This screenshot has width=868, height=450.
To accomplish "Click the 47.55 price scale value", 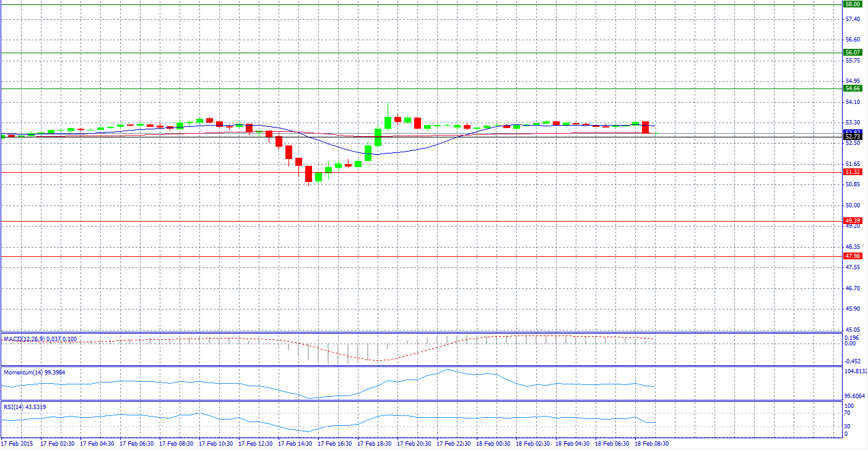I will 853,267.
